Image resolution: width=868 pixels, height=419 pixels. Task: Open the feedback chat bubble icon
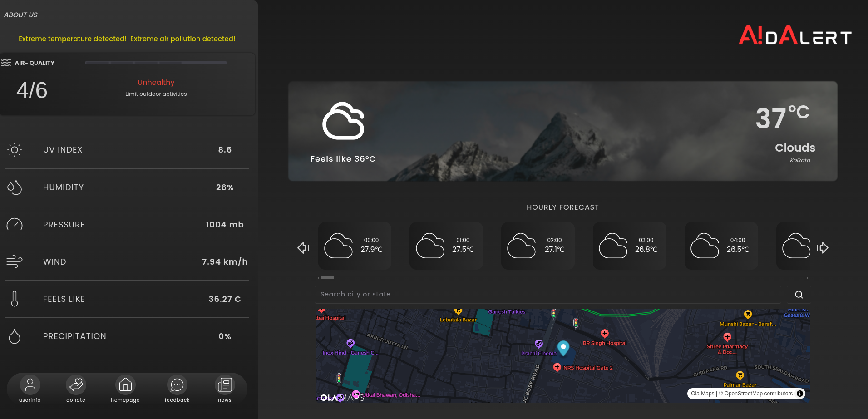pyautogui.click(x=177, y=385)
